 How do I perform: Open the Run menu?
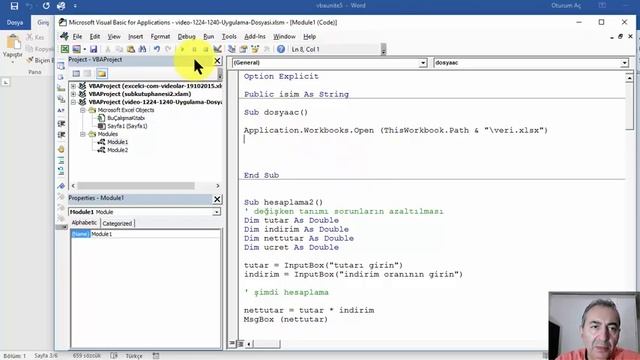(x=209, y=37)
